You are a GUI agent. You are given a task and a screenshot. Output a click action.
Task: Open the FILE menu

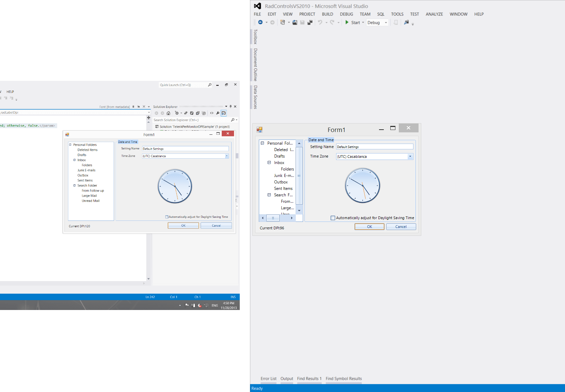pos(257,14)
